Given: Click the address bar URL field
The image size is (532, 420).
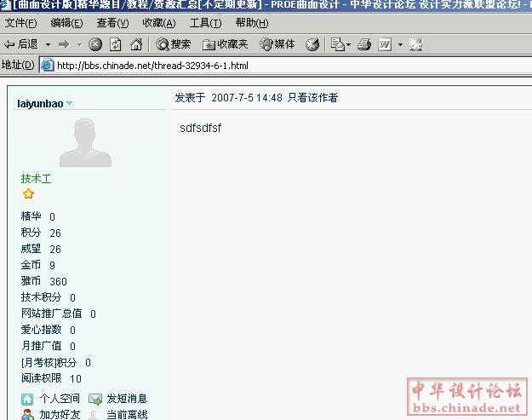Looking at the screenshot, I should click(x=285, y=66).
